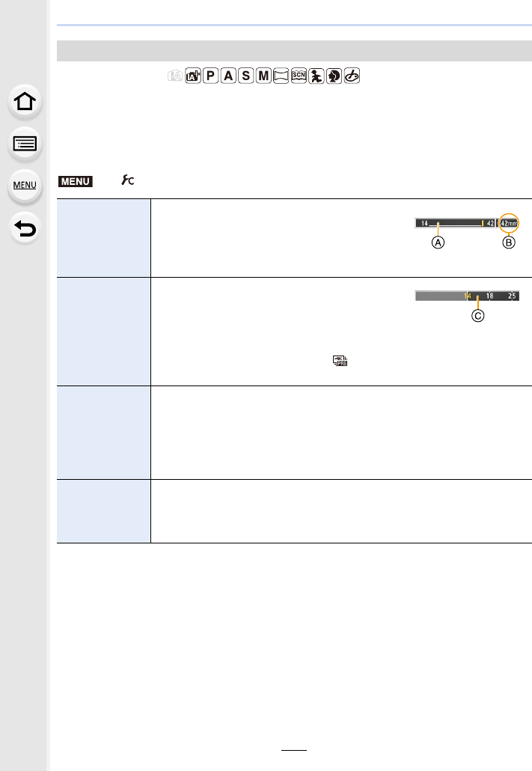Click the faded iA mode icon
Screen dimensions: 532x771
pos(173,78)
